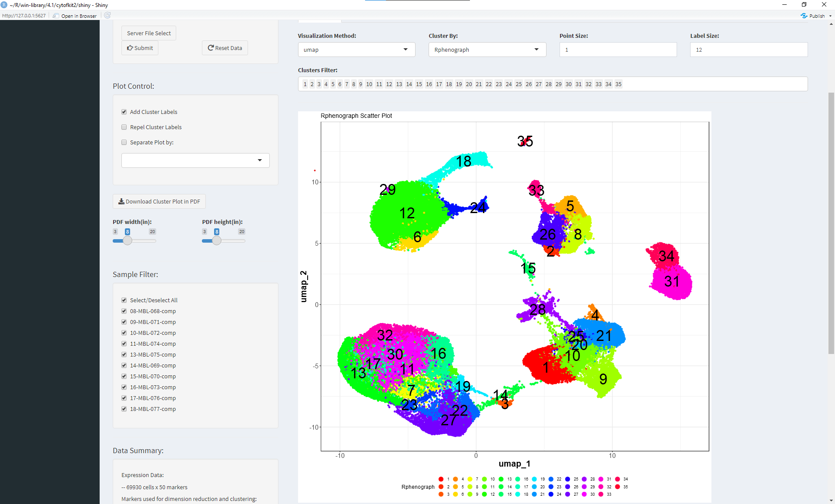Click the Reset Data button

[x=225, y=48]
